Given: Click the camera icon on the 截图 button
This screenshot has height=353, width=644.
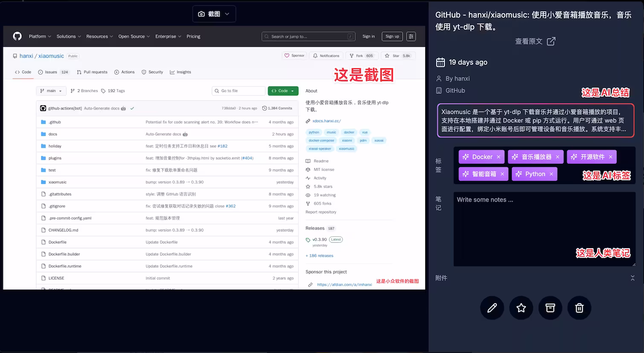Looking at the screenshot, I should [201, 14].
